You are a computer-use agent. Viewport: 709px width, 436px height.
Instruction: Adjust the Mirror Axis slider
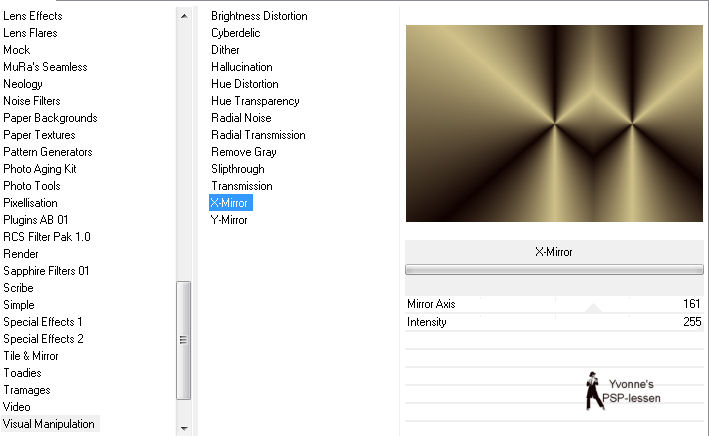[x=554, y=304]
